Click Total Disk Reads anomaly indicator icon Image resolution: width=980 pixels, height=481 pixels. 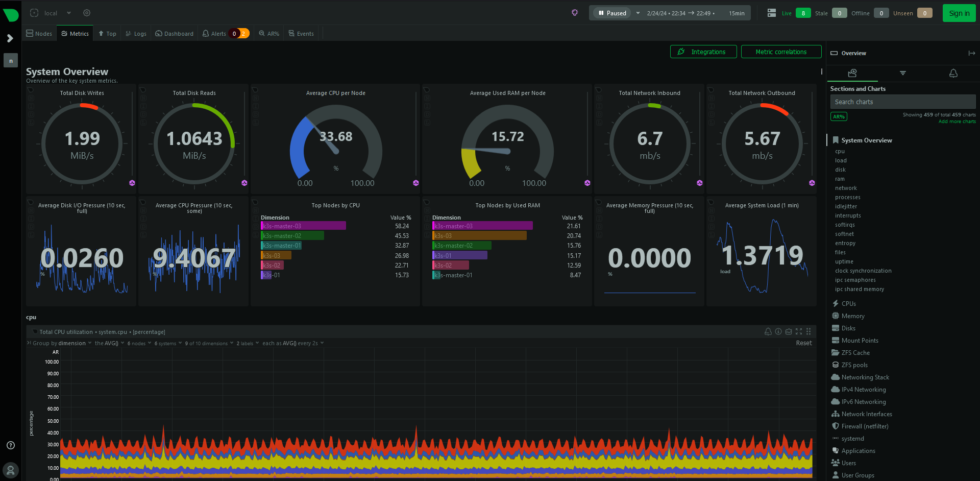[x=244, y=183]
